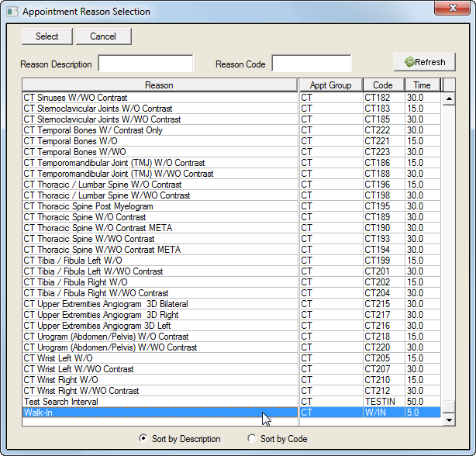Click the Refresh button with green arrows icon
Screen dimensions: 476x456
click(424, 62)
